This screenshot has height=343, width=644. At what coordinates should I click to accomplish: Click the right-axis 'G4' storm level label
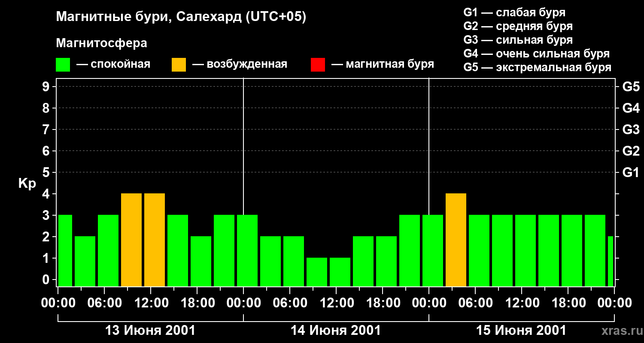coord(631,108)
